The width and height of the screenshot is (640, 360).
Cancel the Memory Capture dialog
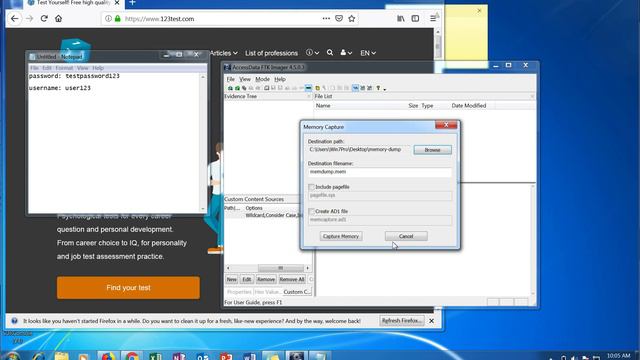pyautogui.click(x=406, y=236)
